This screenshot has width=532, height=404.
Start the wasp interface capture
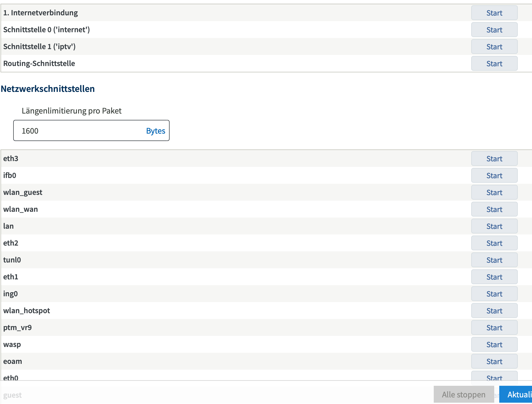pyautogui.click(x=494, y=345)
